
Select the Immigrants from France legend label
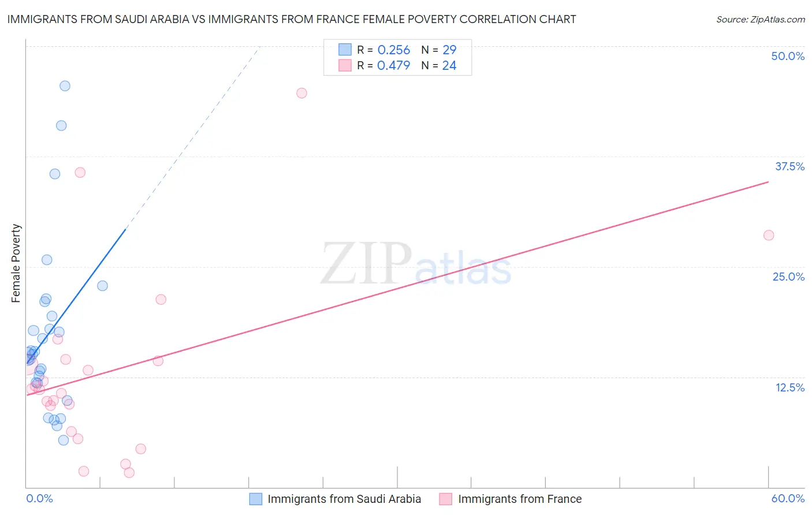[520, 499]
